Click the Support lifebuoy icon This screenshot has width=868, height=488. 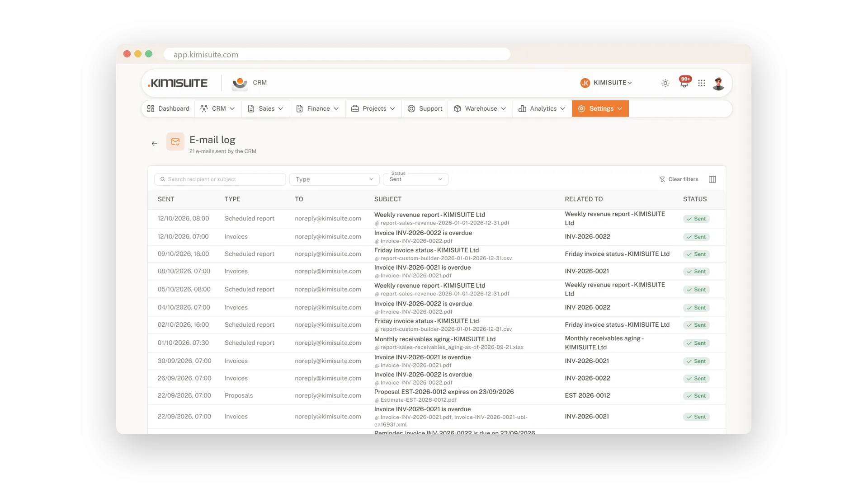tap(411, 108)
